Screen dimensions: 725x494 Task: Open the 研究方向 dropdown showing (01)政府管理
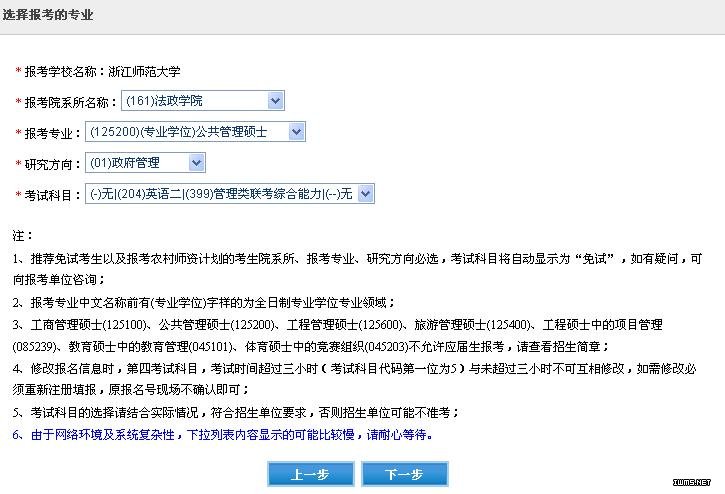[x=146, y=163]
